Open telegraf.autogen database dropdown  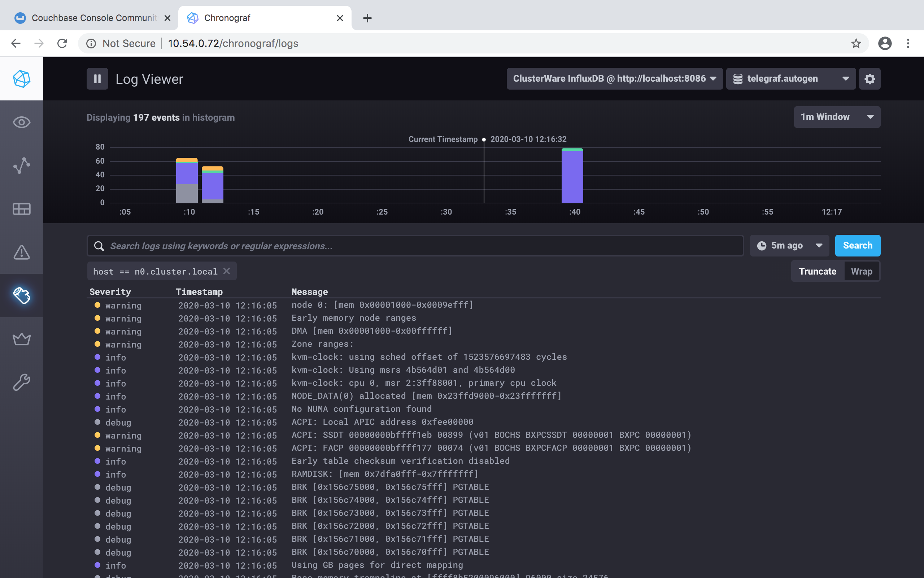tap(791, 79)
